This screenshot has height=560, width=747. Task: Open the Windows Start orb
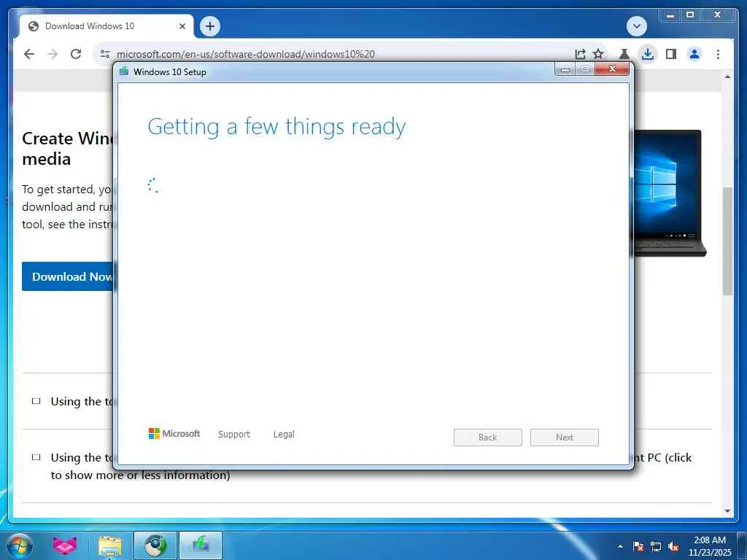click(20, 545)
